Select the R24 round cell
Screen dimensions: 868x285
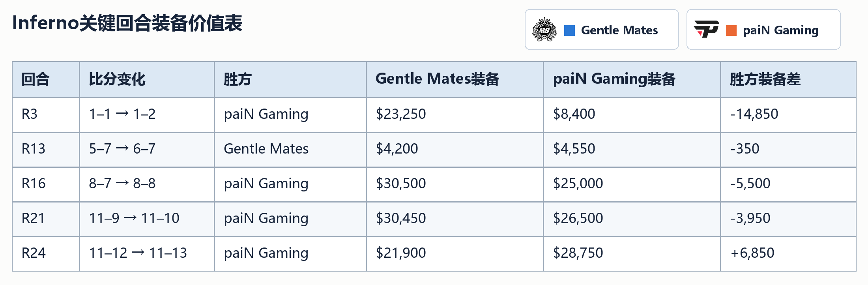click(46, 253)
